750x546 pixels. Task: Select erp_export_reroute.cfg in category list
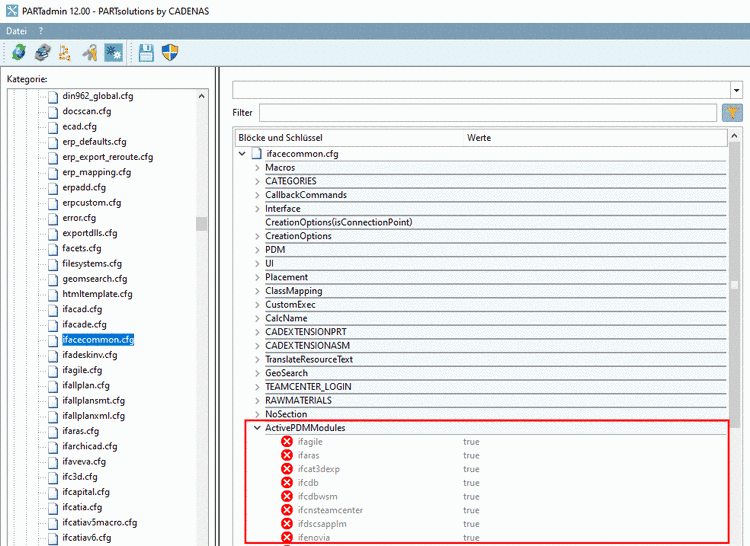tap(108, 157)
